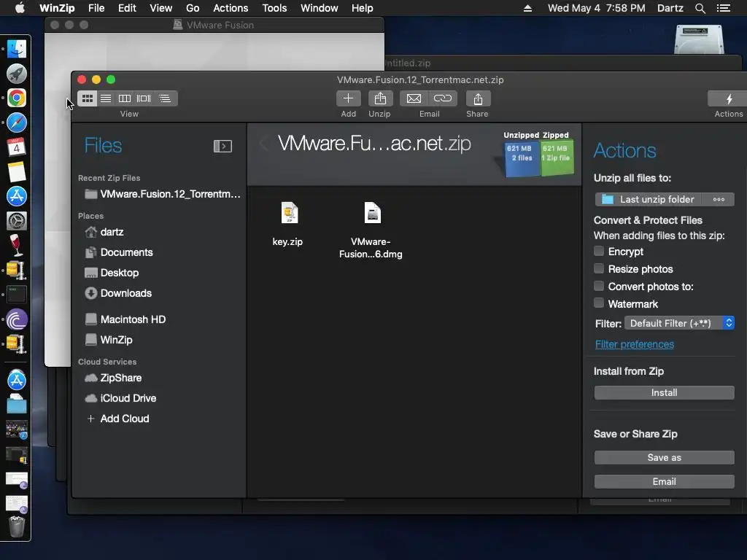Switch to outline view in View toolbar
This screenshot has height=560, width=747.
pyautogui.click(x=165, y=98)
